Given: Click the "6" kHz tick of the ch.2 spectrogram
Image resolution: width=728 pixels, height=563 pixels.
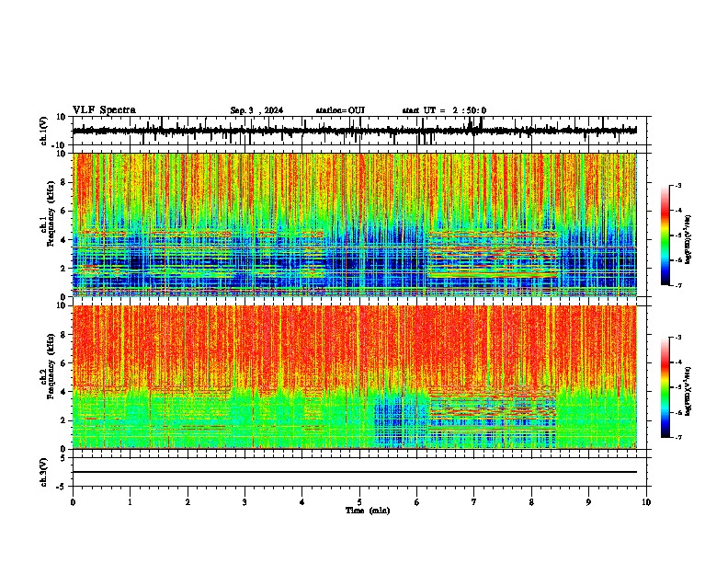Looking at the screenshot, I should point(63,362).
